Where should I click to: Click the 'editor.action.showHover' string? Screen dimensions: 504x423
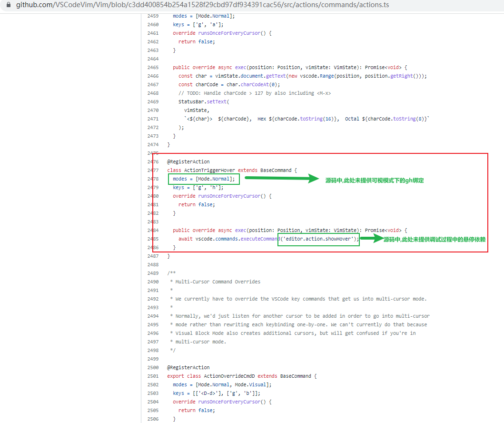pos(318,239)
